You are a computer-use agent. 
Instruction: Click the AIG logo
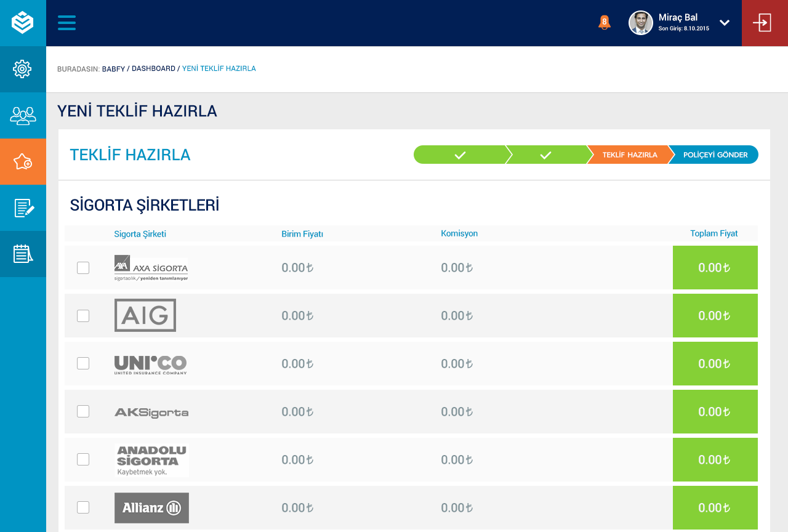(x=145, y=315)
